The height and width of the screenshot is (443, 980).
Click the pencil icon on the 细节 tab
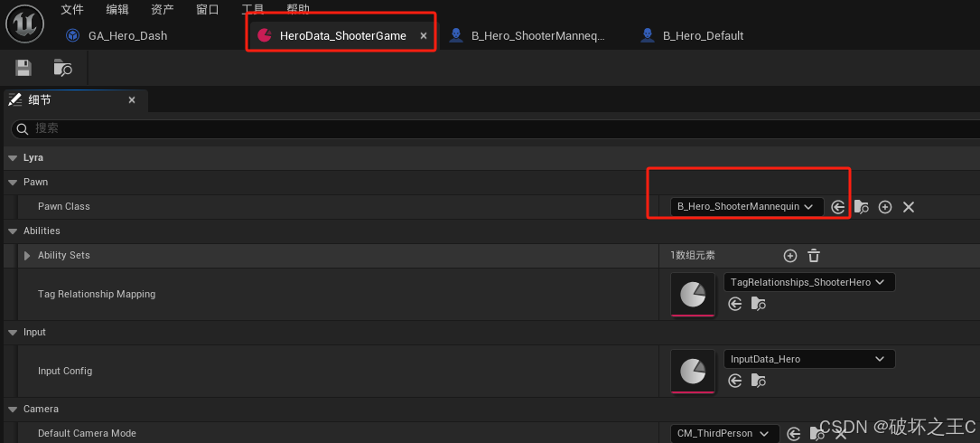pos(15,100)
